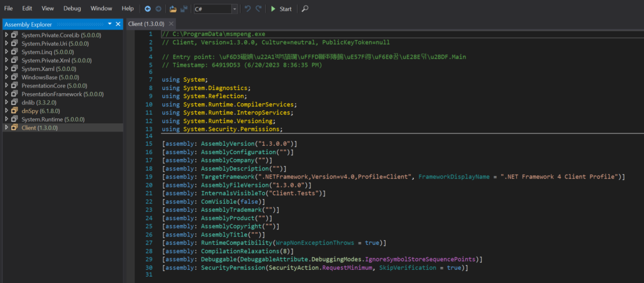Click System.Private.Xml assembly icon
This screenshot has height=283, width=644.
(x=15, y=60)
